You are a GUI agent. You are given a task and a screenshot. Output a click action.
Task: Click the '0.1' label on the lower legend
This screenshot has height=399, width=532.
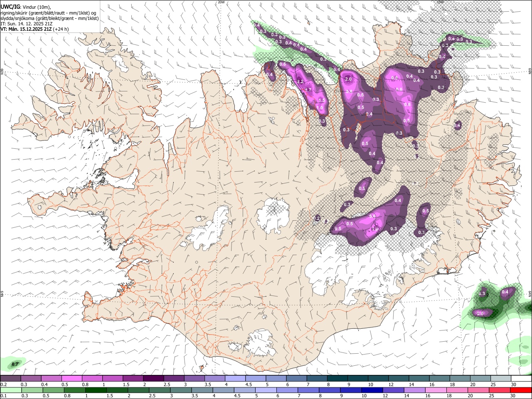[4, 396]
